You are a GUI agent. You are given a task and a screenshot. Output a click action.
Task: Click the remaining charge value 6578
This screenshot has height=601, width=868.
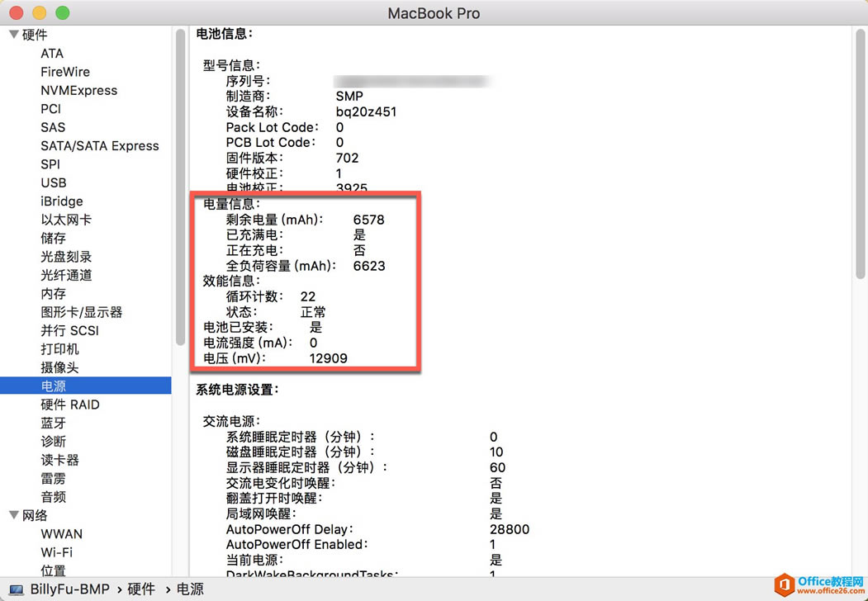pos(368,220)
